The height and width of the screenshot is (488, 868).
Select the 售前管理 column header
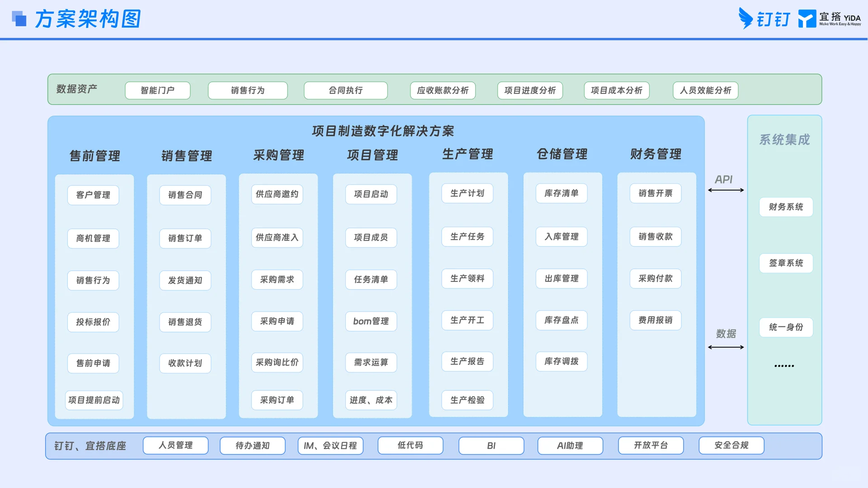click(x=94, y=156)
